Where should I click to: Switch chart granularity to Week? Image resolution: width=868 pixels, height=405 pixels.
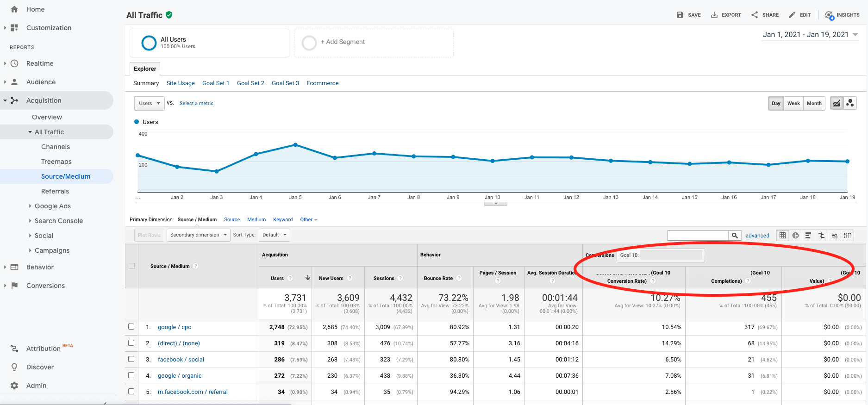(793, 103)
